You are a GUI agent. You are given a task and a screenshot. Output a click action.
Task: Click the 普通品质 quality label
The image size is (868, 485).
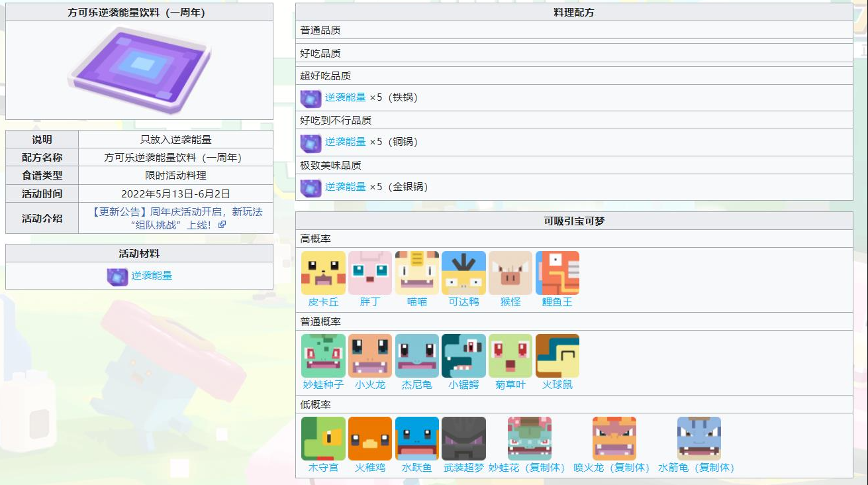[320, 30]
